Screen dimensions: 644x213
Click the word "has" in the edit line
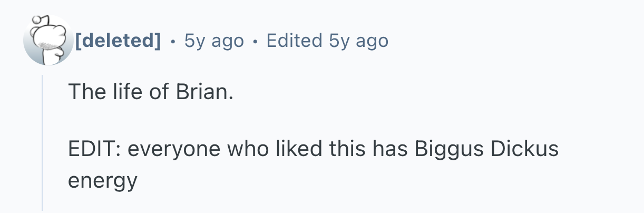(x=389, y=150)
